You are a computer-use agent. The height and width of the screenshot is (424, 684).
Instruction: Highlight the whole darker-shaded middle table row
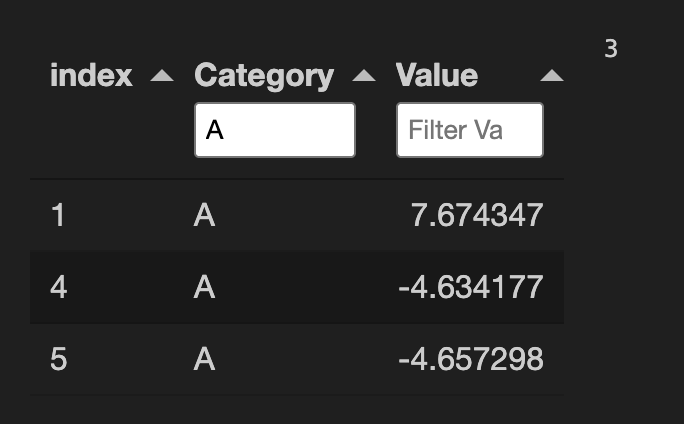(x=296, y=288)
